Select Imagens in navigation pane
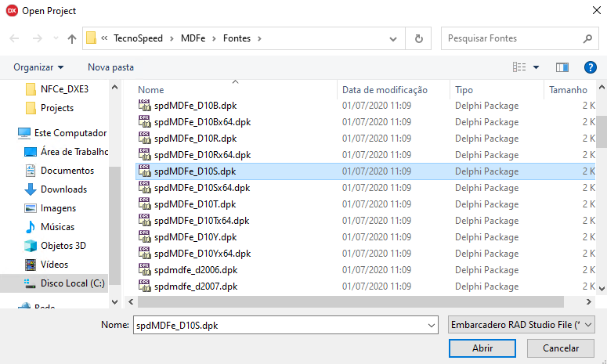Viewport: 607px width, 364px height. point(50,208)
